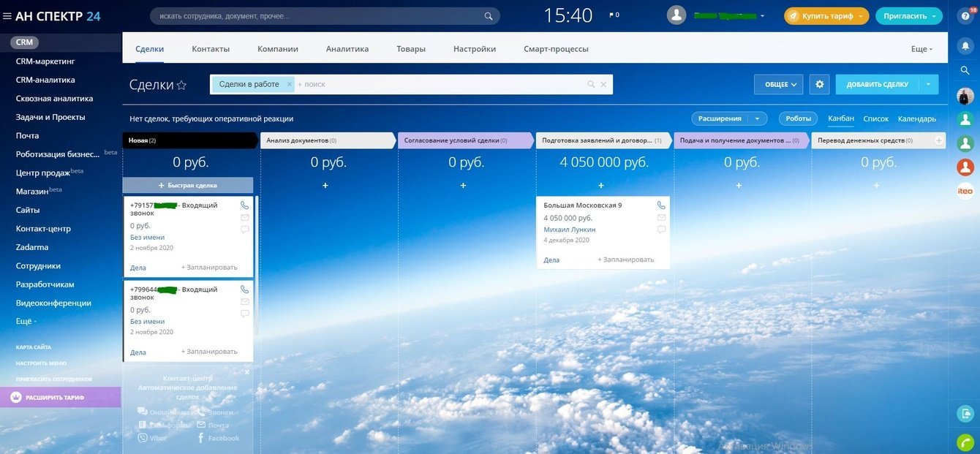Switch to Компании tab
The height and width of the screenshot is (454, 980).
(x=278, y=49)
